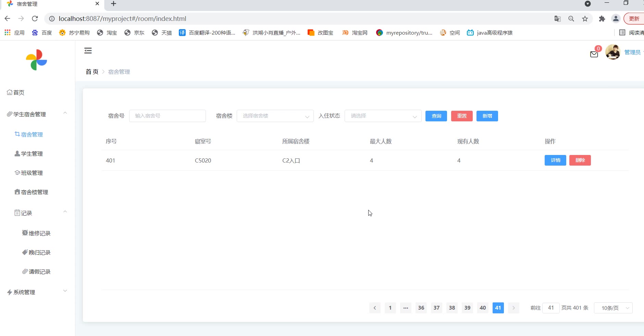This screenshot has height=336, width=644.
Task: Open the 宿舍楼 selection dropdown
Action: (x=275, y=116)
